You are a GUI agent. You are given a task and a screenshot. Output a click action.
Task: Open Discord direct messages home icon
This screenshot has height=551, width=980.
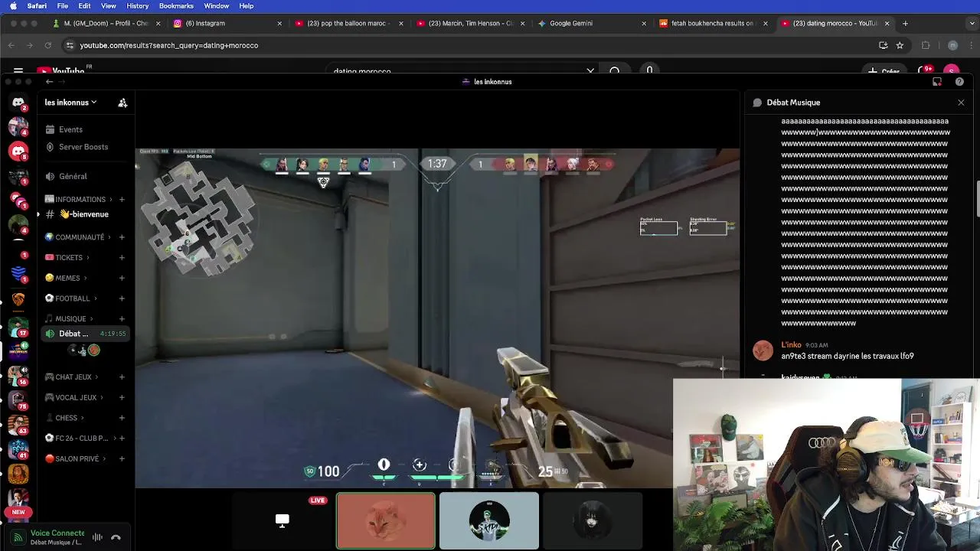coord(18,102)
